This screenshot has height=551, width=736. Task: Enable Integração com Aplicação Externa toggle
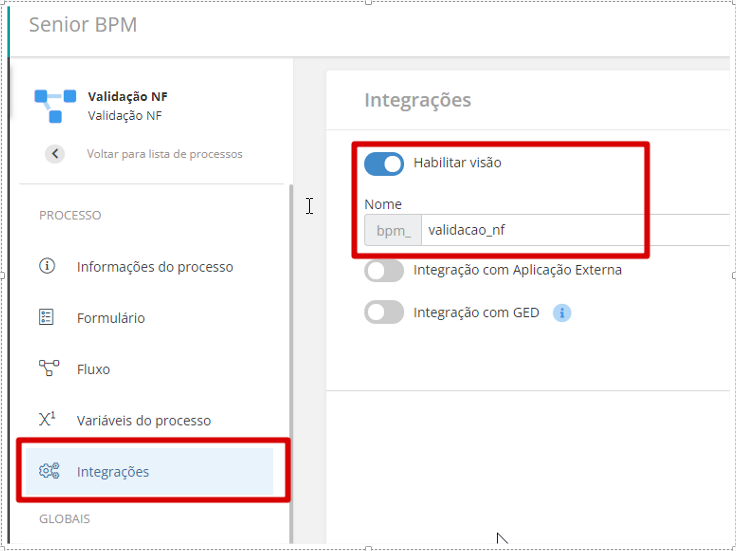384,270
